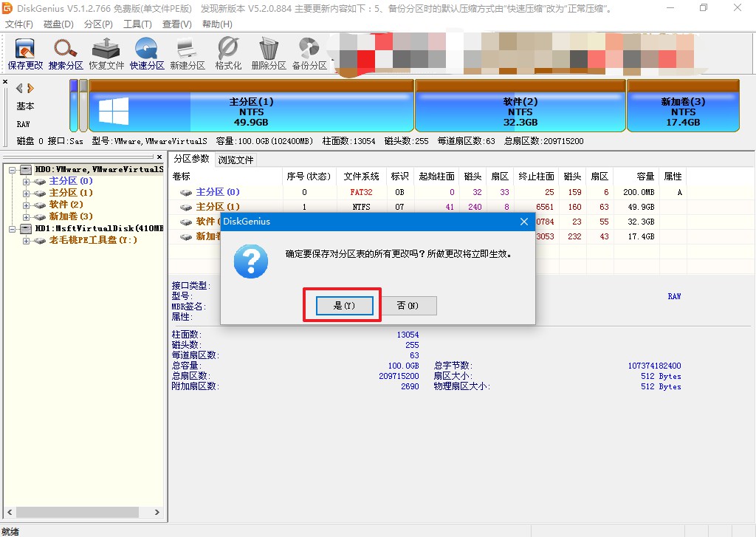Select 新加卷 (3) in the tree
The image size is (756, 537).
(x=70, y=216)
